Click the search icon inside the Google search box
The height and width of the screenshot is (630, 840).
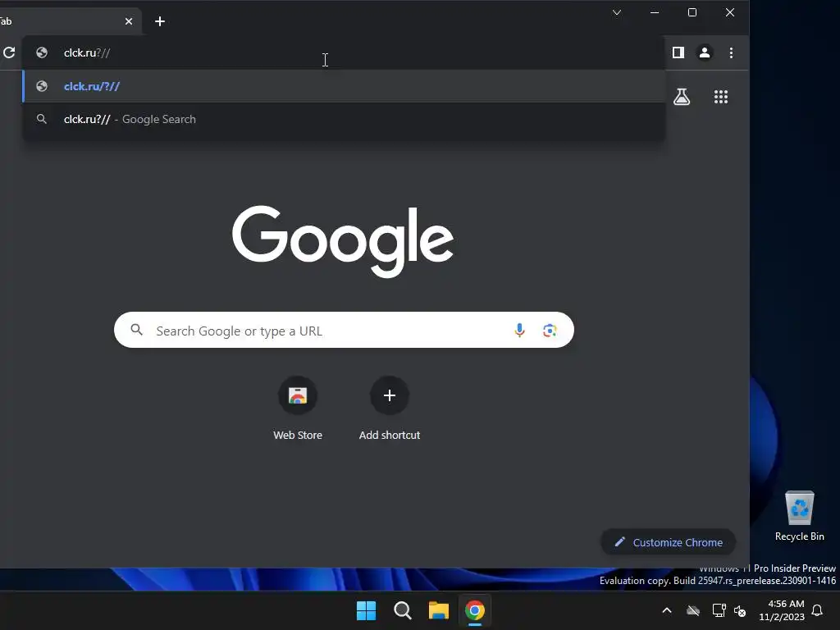click(x=137, y=330)
